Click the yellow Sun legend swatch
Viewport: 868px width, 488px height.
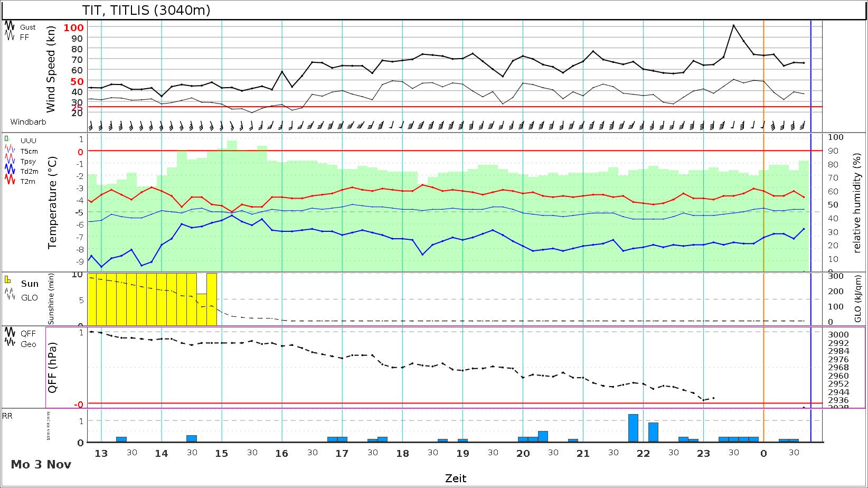[x=7, y=279]
